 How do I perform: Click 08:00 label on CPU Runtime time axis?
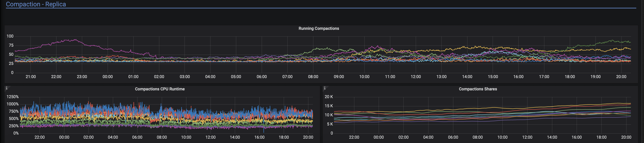(162, 137)
